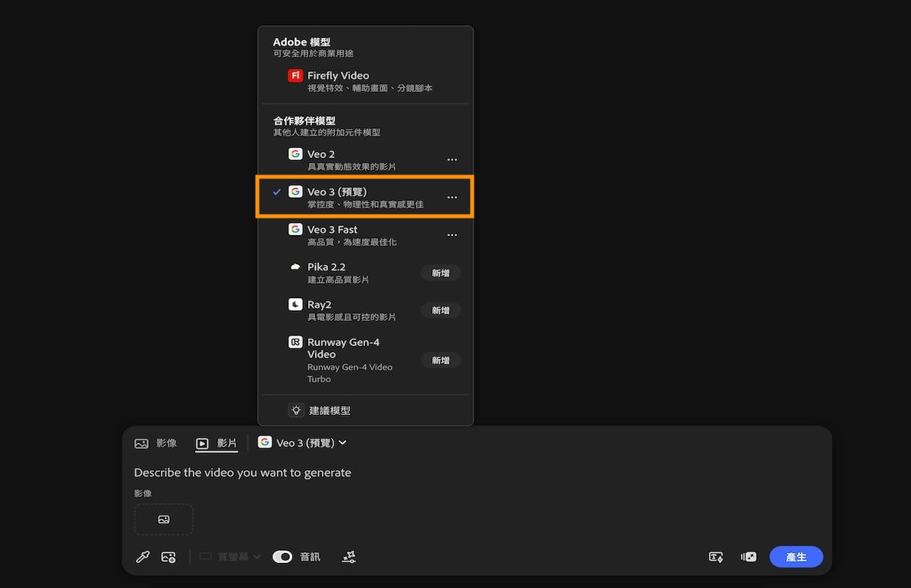This screenshot has width=911, height=588.
Task: Click 新增 next to Pika 2.2
Action: 440,273
